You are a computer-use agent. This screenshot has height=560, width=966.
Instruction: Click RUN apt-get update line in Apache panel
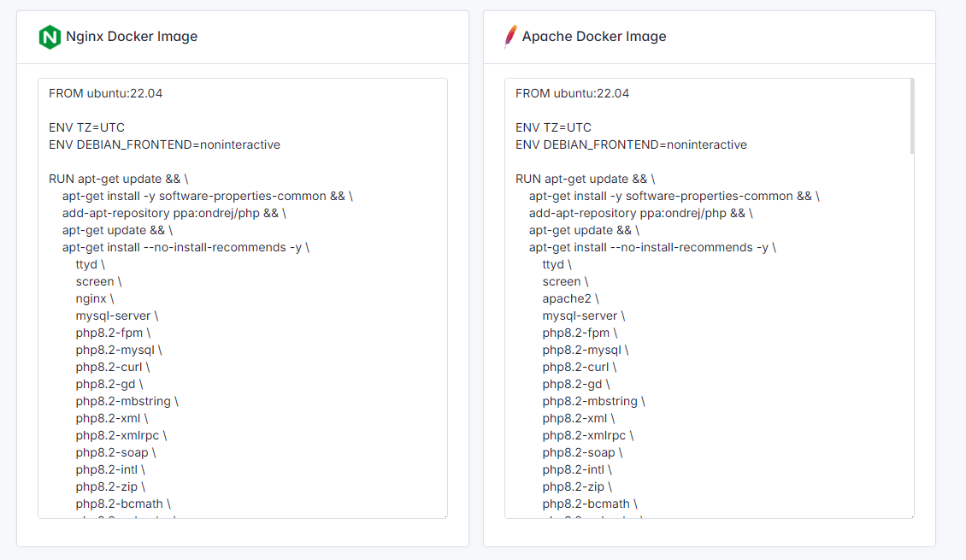click(586, 180)
